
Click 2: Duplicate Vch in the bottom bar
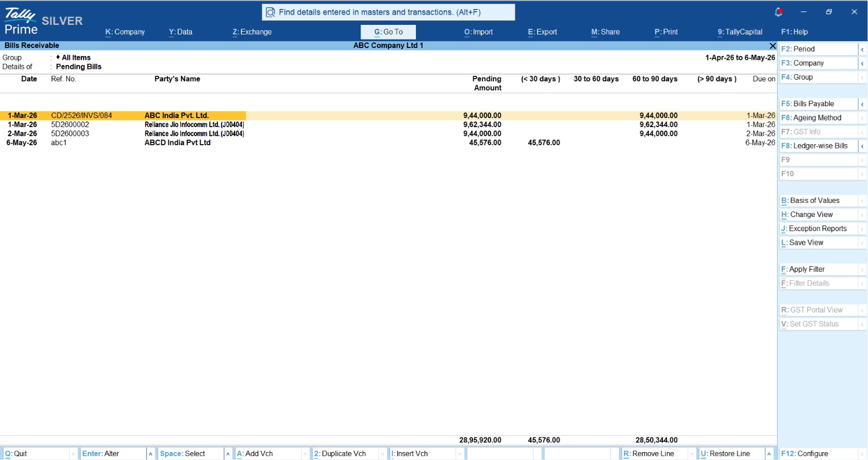pos(346,454)
